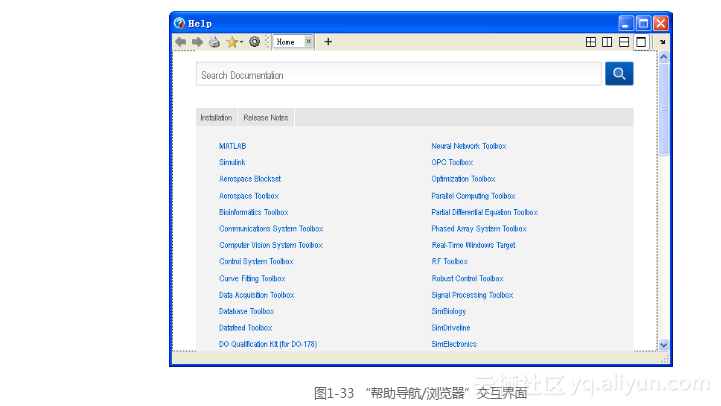This screenshot has width=721, height=406.
Task: Select the four-pane tile layout icon
Action: (x=591, y=42)
